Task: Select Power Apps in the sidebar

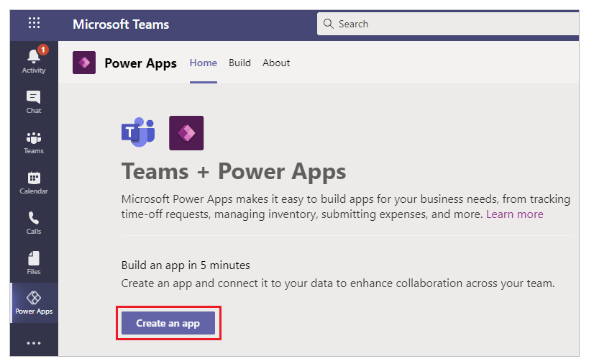Action: click(x=34, y=303)
